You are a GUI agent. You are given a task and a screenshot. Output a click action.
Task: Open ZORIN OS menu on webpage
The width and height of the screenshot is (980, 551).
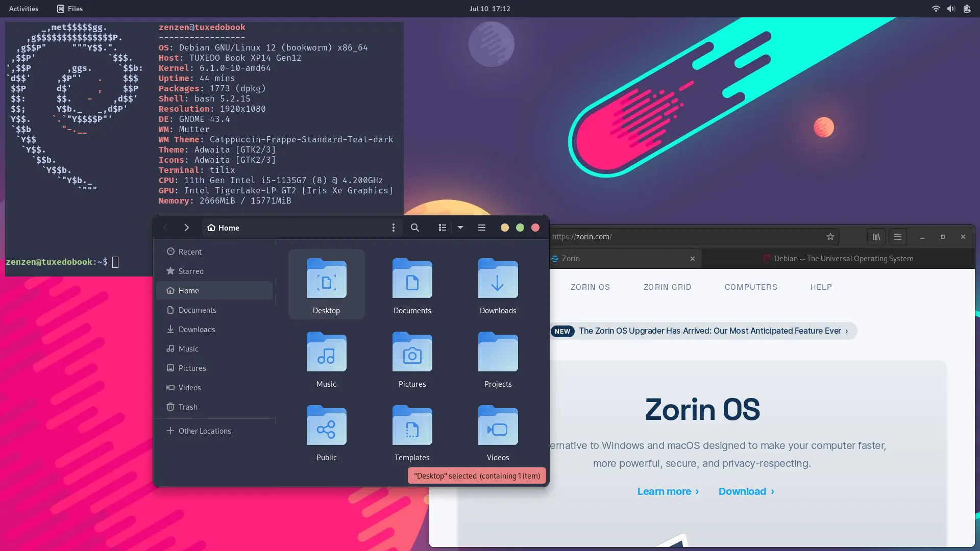(590, 287)
